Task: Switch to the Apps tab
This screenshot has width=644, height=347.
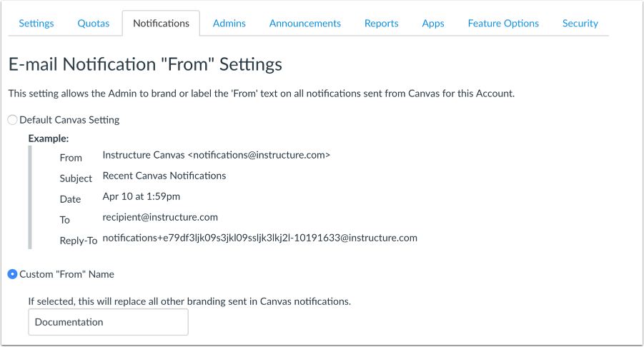Action: tap(433, 24)
